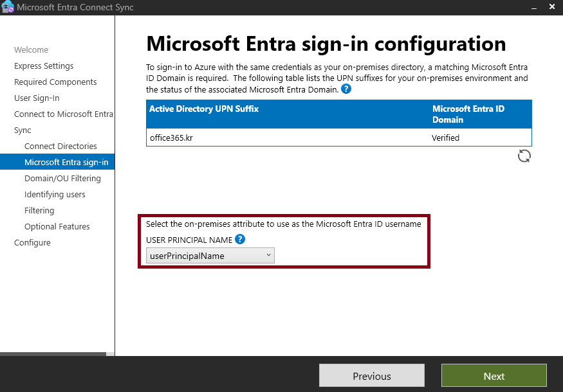
Task: Click the refresh domain status icon
Action: pos(524,156)
